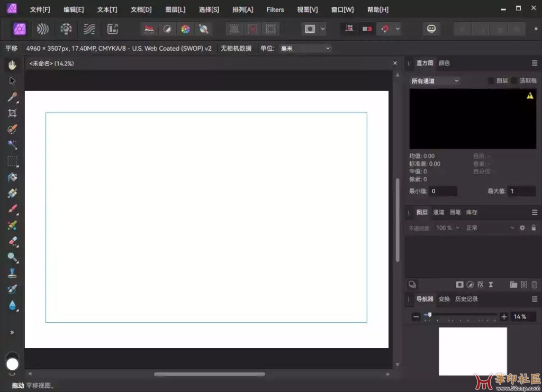Close the <未命名> document tab
The width and height of the screenshot is (542, 392).
(x=395, y=63)
